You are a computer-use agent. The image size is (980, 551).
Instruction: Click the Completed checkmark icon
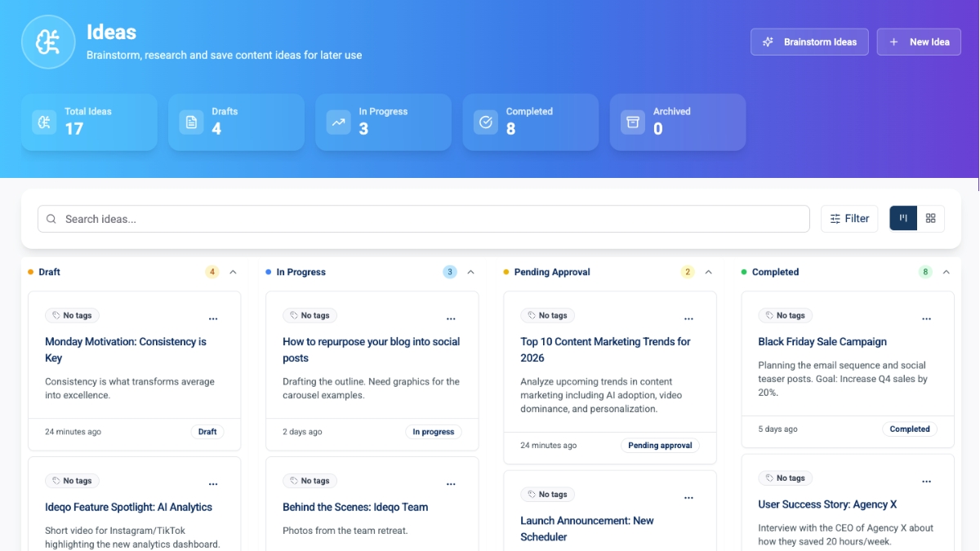(485, 122)
